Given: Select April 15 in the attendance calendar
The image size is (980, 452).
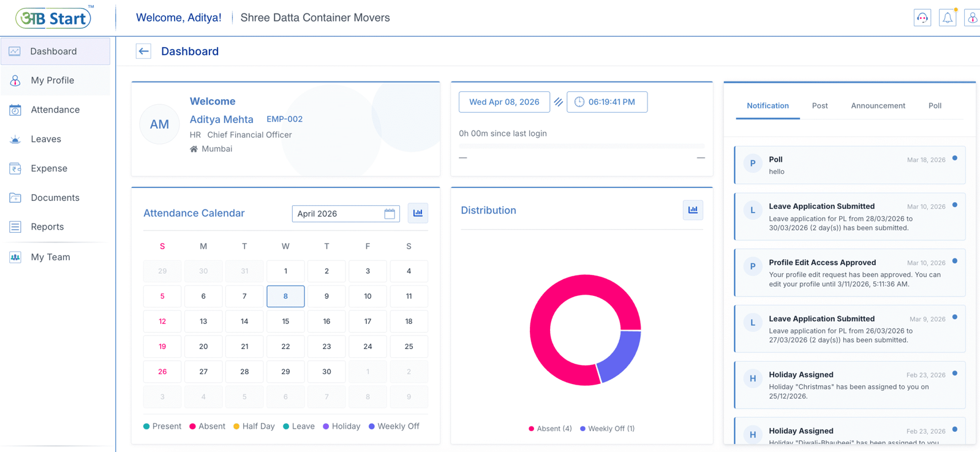Looking at the screenshot, I should coord(285,322).
